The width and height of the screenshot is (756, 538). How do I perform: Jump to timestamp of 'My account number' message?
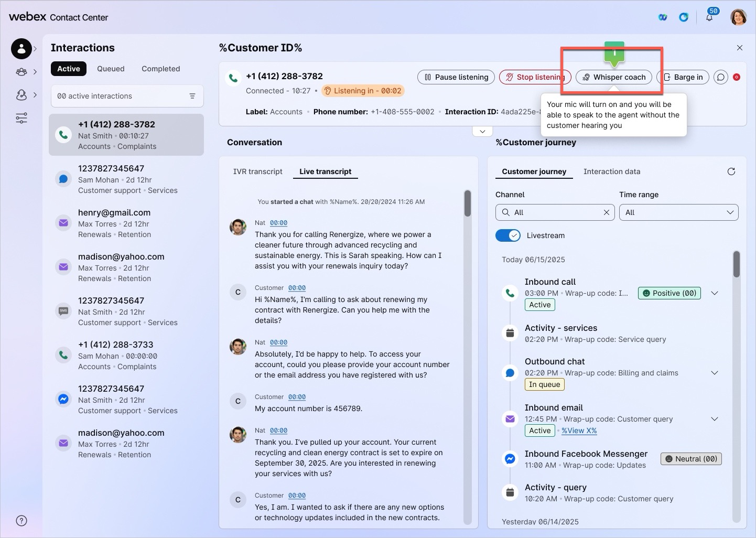click(x=297, y=397)
